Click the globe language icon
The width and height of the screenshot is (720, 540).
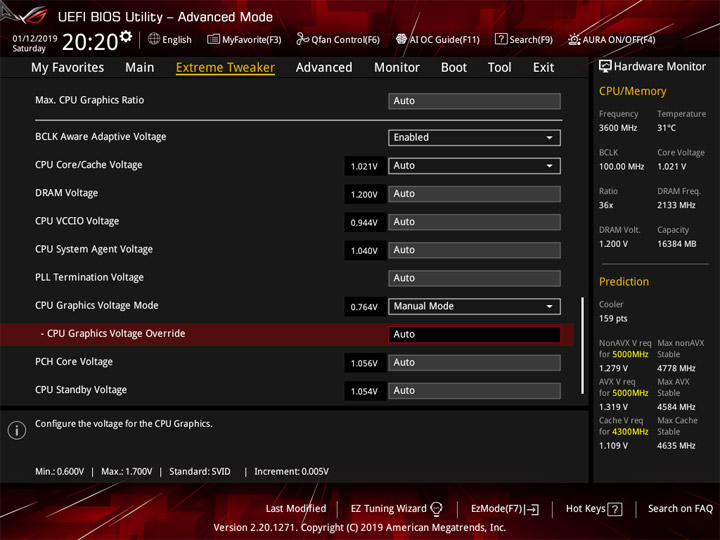coord(154,39)
